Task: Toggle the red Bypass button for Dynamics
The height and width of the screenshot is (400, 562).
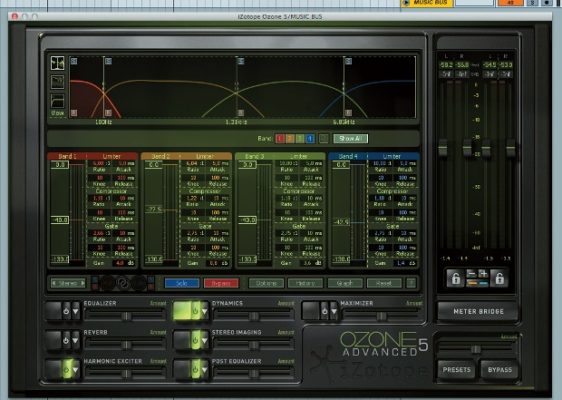Action: click(221, 283)
